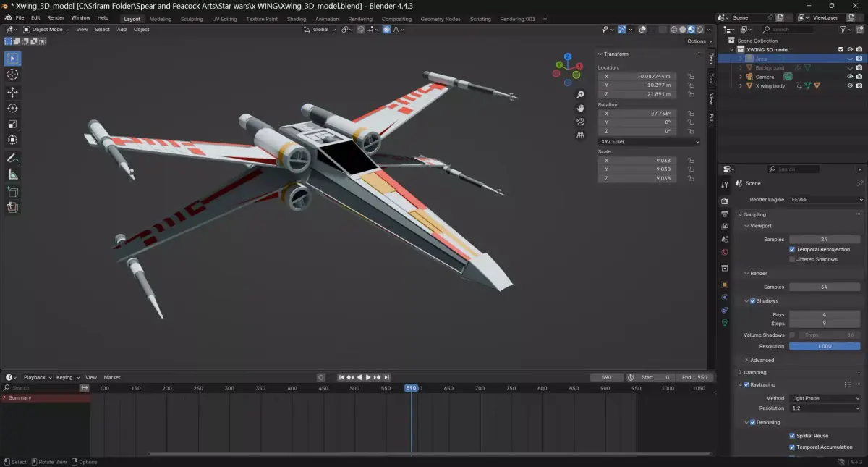Toggle XWING 3D model collection exclude checkbox
868x467 pixels.
pyautogui.click(x=841, y=50)
